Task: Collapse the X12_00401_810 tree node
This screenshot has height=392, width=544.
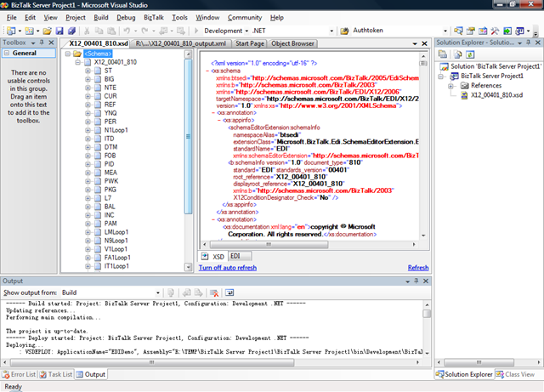Action: pos(78,62)
